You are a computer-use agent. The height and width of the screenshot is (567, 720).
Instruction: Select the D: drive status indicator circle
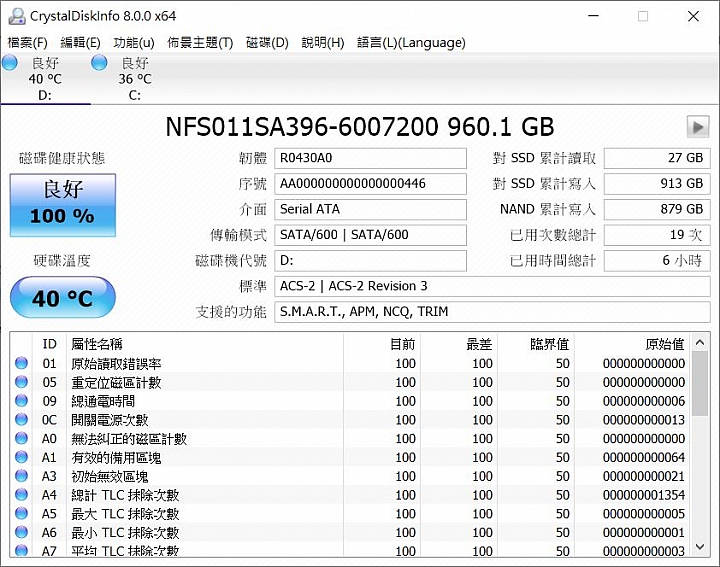10,63
